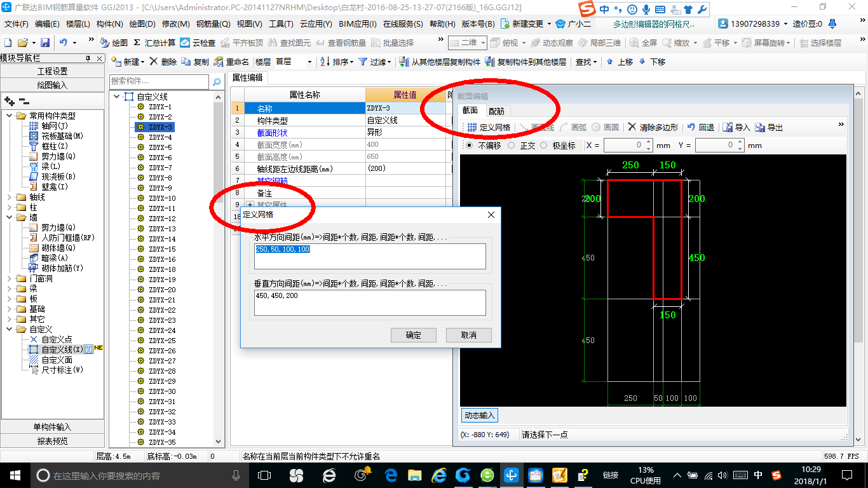Image resolution: width=868 pixels, height=488 pixels.
Task: Select ZDYX-25 in the component list
Action: [x=162, y=341]
